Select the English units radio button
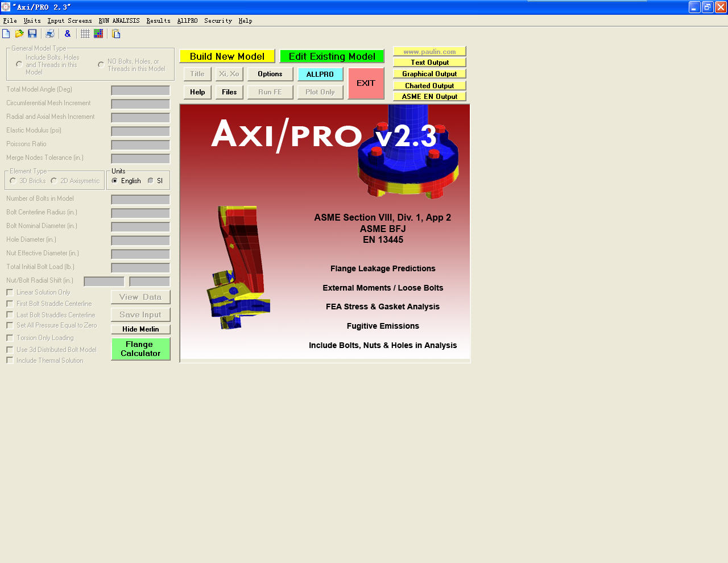 [x=115, y=181]
